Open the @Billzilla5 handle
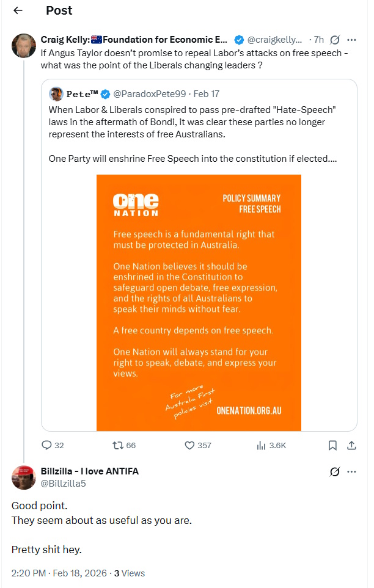Screen dimensions: 374x588 (63, 483)
